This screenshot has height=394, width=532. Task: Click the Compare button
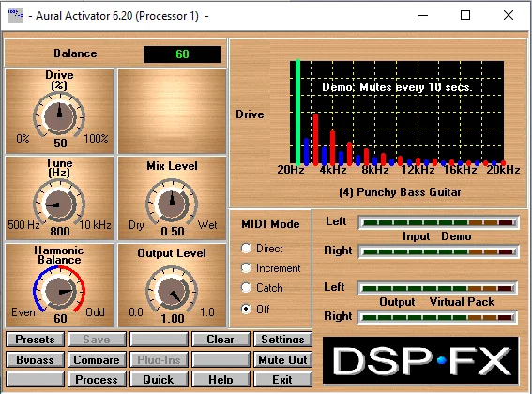click(x=97, y=359)
